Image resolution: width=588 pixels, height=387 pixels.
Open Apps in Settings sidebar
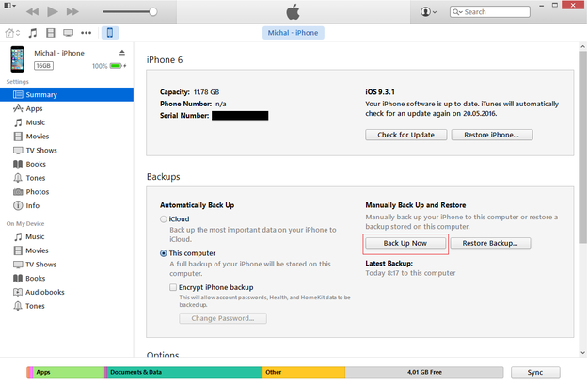[67, 108]
